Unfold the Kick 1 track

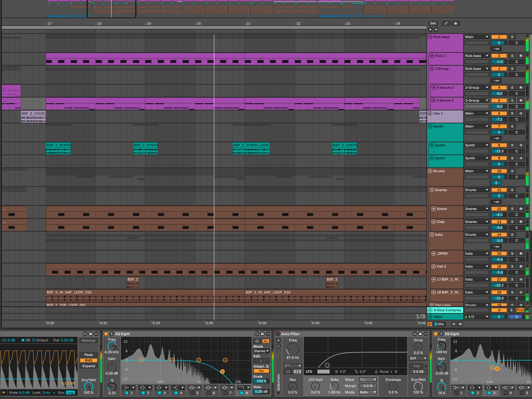tap(432, 56)
